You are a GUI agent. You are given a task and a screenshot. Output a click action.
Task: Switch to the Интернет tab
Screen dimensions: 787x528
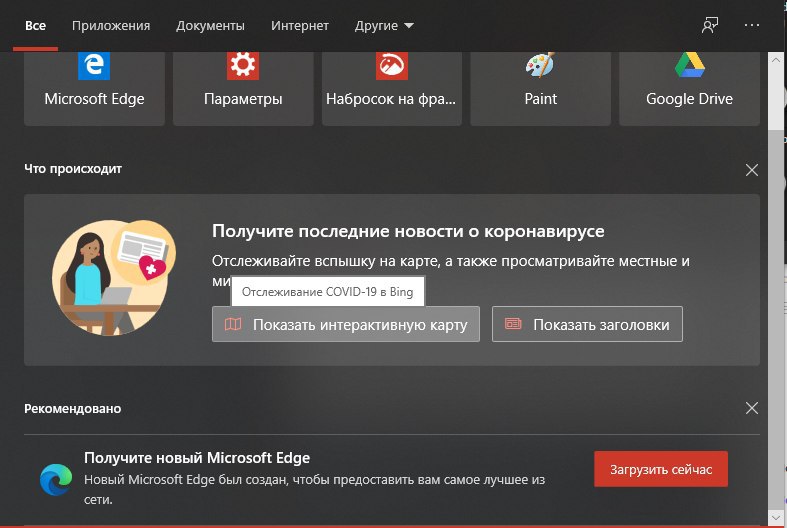pos(300,26)
